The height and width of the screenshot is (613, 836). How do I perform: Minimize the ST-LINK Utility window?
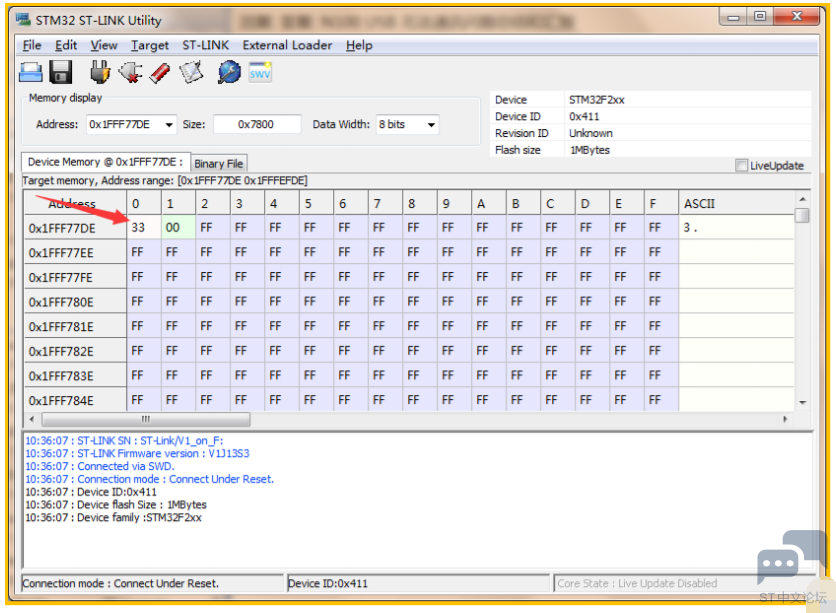pos(733,17)
